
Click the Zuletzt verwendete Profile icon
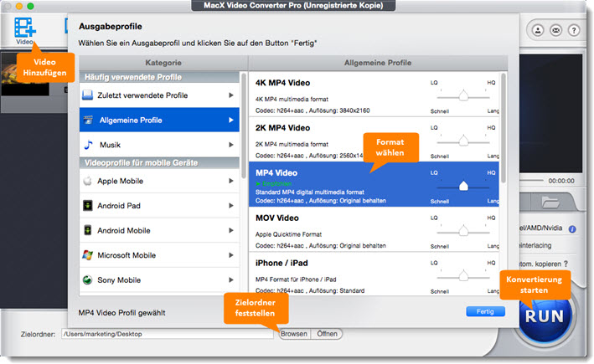point(87,95)
